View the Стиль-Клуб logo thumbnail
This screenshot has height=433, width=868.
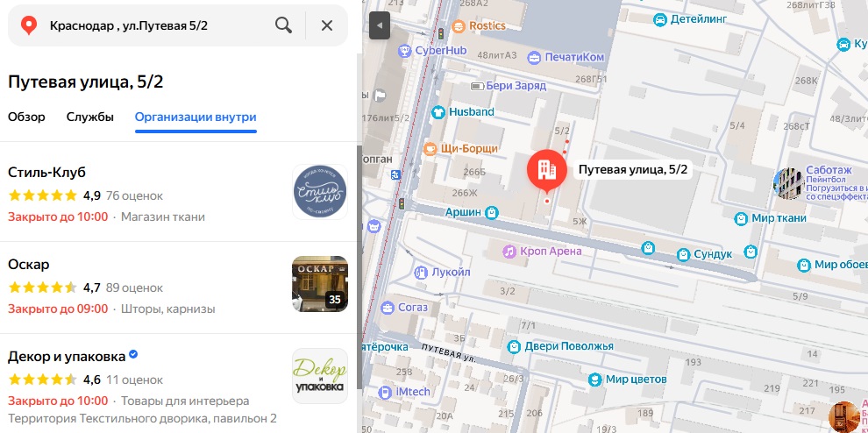(319, 192)
